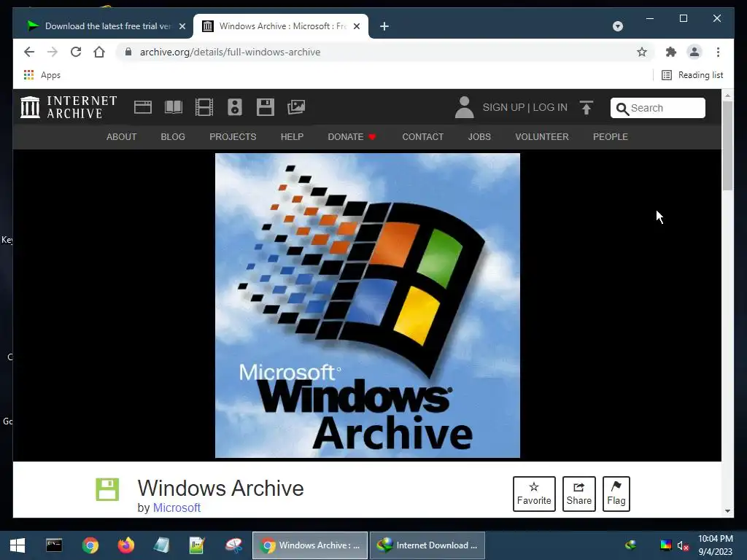The height and width of the screenshot is (560, 747).
Task: Open the Web section icon
Action: tap(143, 107)
